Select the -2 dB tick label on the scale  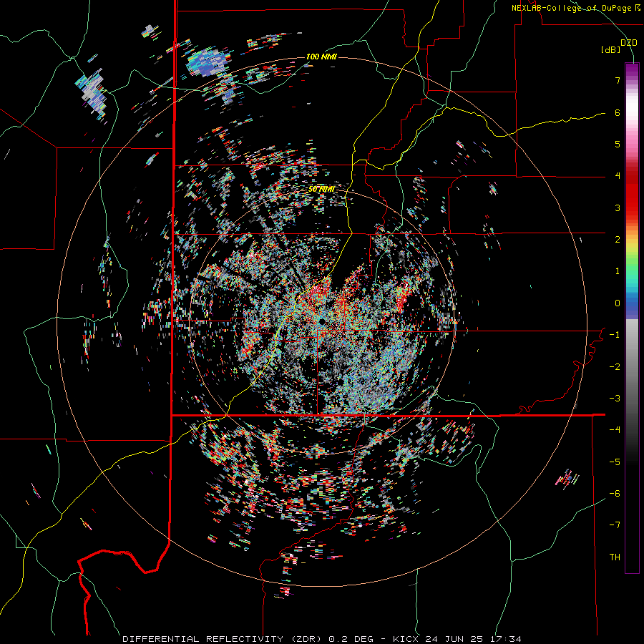(x=615, y=367)
